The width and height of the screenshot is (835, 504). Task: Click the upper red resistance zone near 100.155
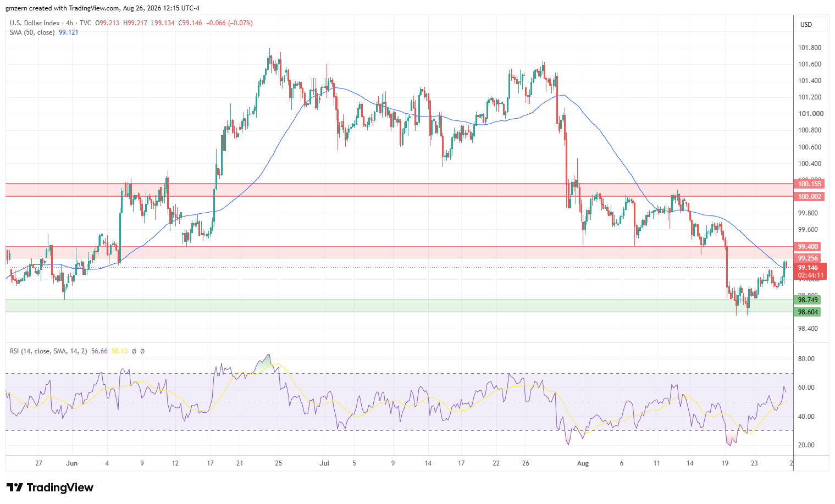[x=399, y=190]
